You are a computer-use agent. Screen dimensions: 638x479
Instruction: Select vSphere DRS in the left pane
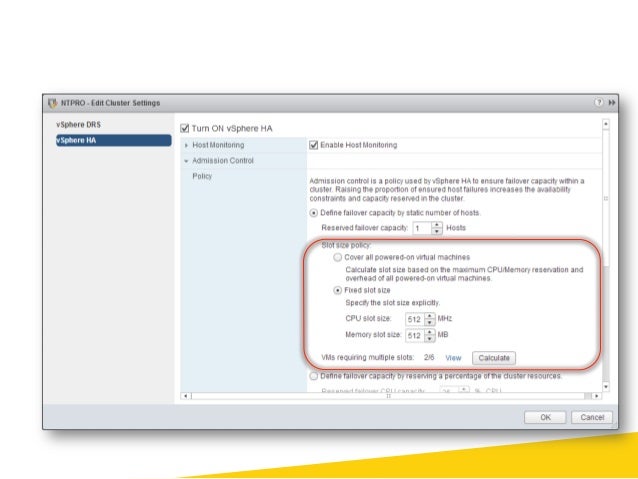[x=79, y=125]
